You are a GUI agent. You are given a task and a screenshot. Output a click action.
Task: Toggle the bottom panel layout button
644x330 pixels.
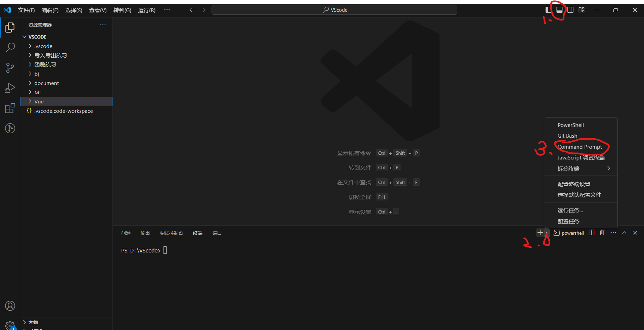tap(559, 10)
